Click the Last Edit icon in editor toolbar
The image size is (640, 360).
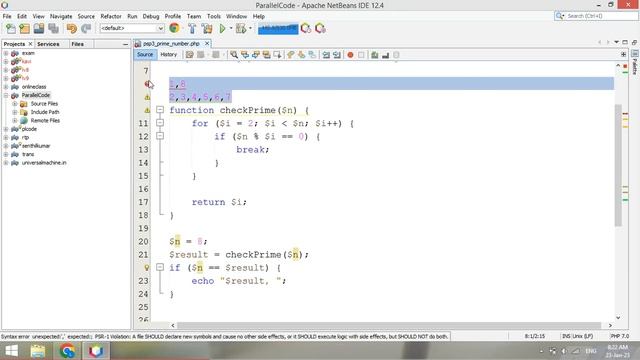click(x=189, y=55)
